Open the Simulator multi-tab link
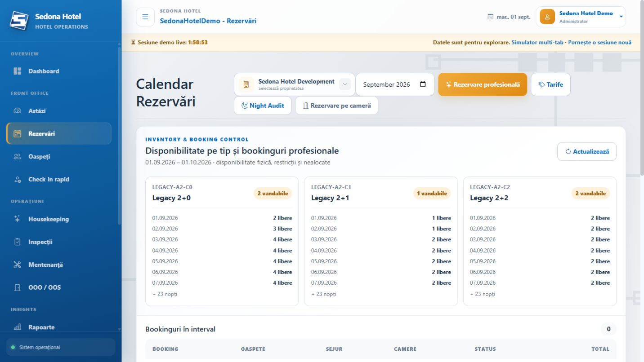 click(537, 42)
